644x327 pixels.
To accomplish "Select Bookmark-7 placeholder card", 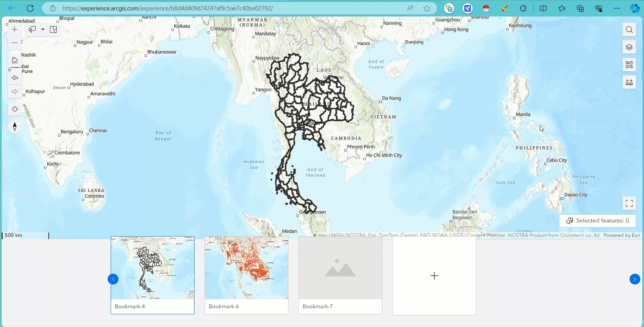I will pos(340,275).
